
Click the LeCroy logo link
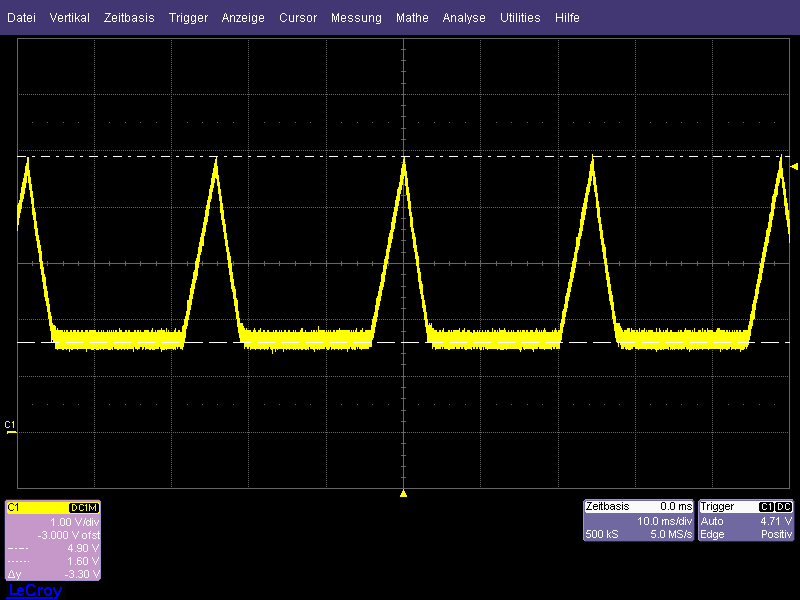tap(35, 590)
